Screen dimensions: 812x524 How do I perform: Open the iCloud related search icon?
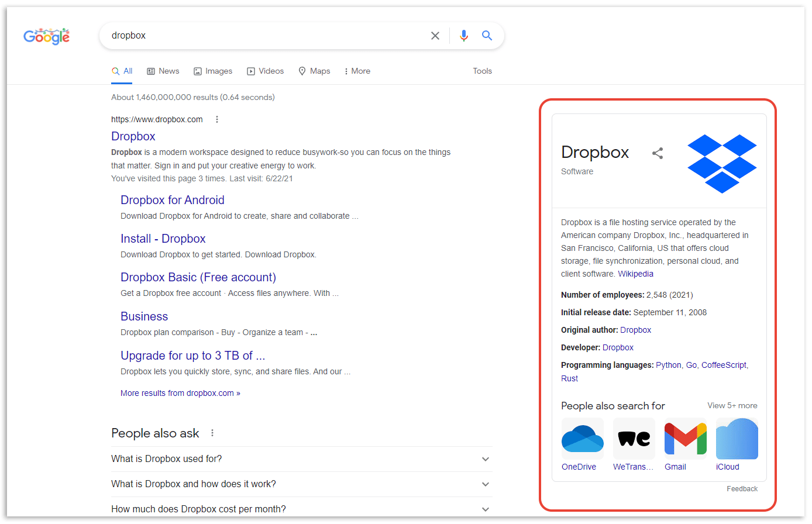737,439
